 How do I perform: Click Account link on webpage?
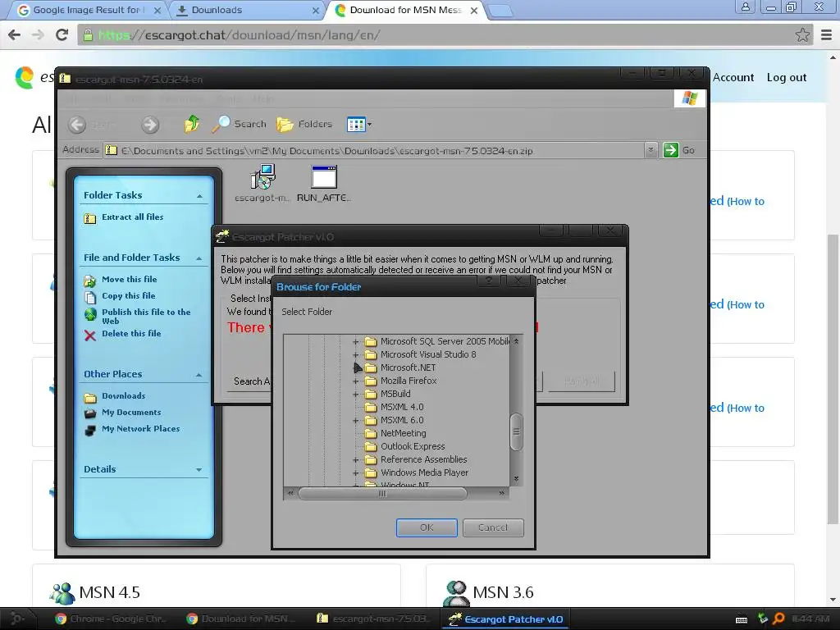tap(733, 77)
